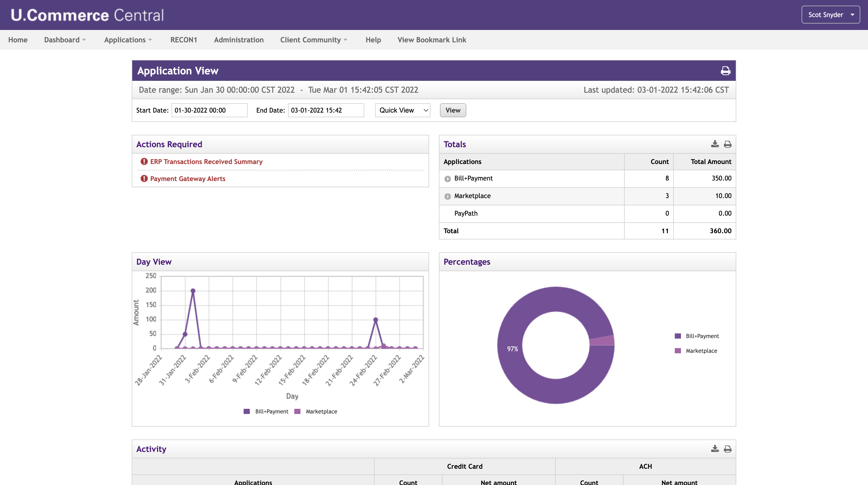868x485 pixels.
Task: Click the Bill+Payment legend swatch in Day View
Action: [x=246, y=411]
